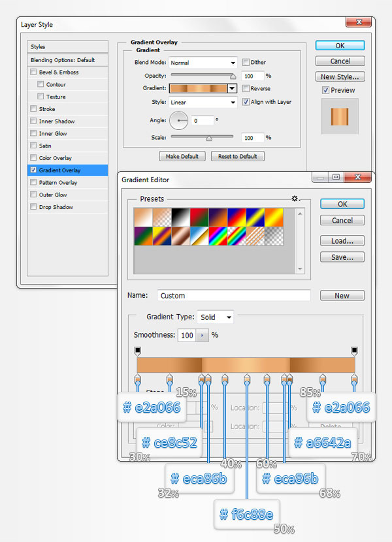Select the copper gradient preset
Viewport: 392px width, 542px height.
(x=180, y=236)
